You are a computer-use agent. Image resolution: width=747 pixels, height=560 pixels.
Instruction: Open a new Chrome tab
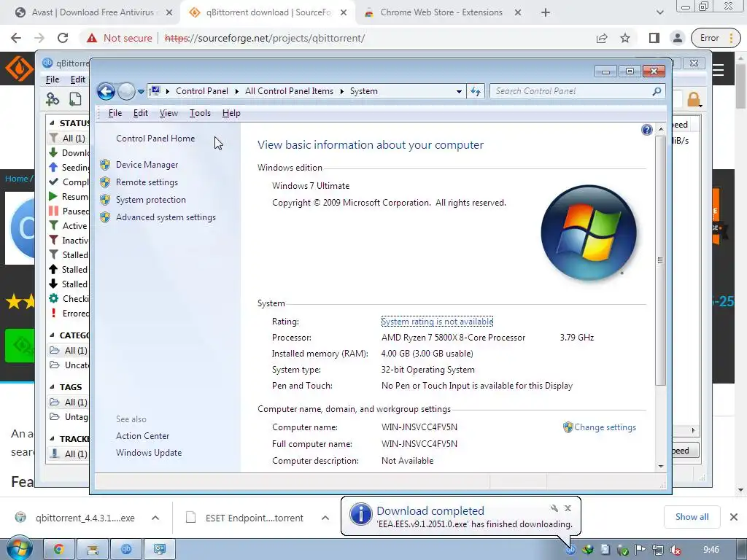(x=546, y=13)
